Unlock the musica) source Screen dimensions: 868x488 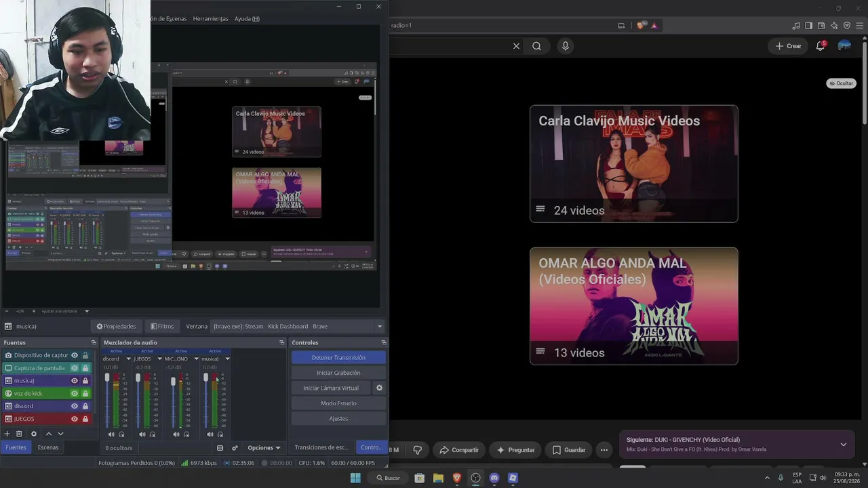85,381
